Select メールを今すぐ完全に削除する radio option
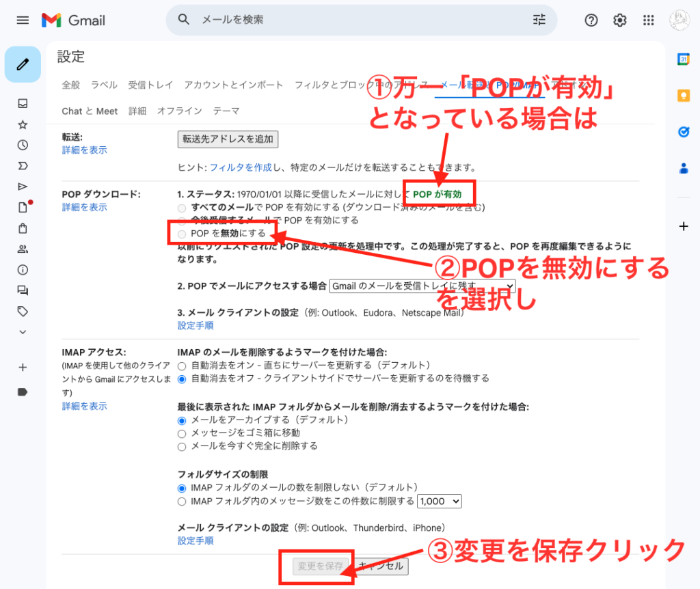The height and width of the screenshot is (589, 700). pos(182,446)
